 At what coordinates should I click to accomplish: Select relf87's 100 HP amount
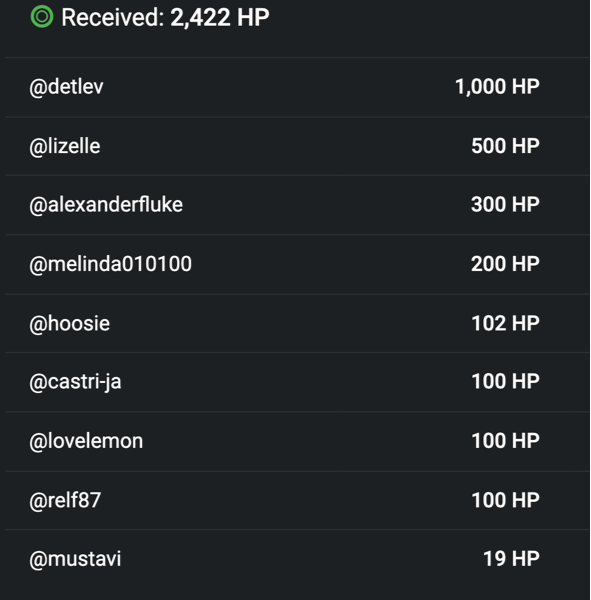pos(505,500)
